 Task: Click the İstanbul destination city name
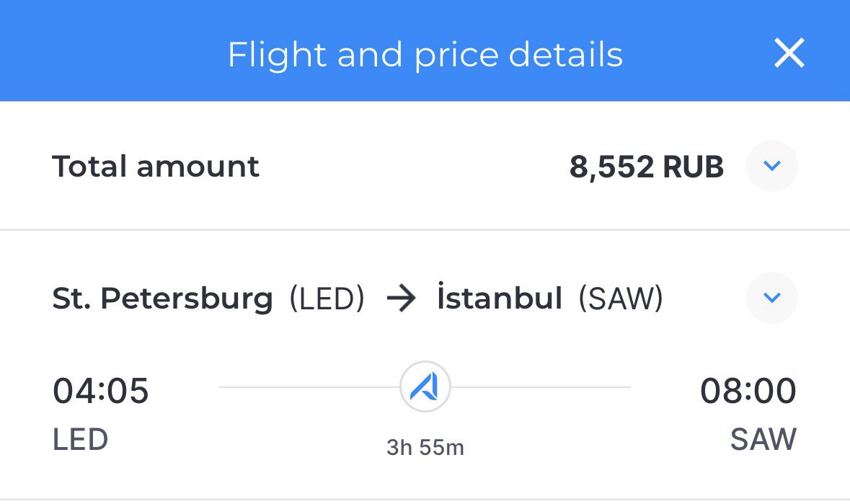pyautogui.click(x=500, y=297)
